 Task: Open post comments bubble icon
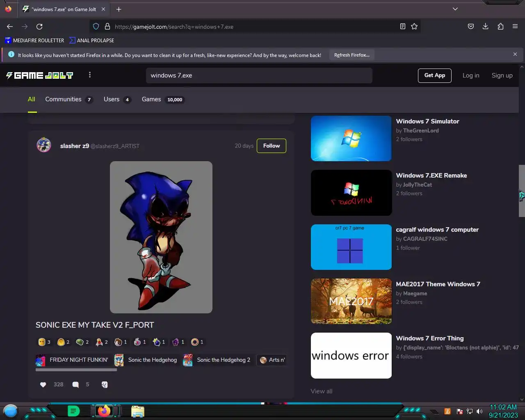75,384
